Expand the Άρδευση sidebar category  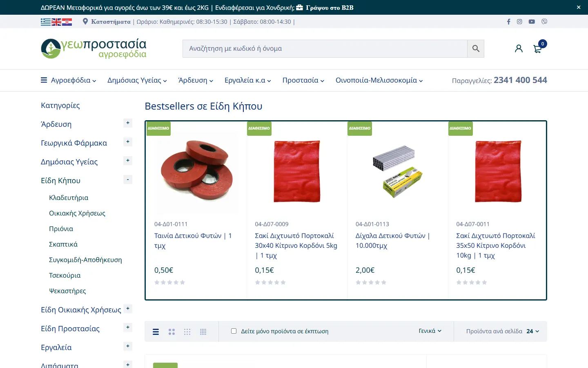click(128, 123)
